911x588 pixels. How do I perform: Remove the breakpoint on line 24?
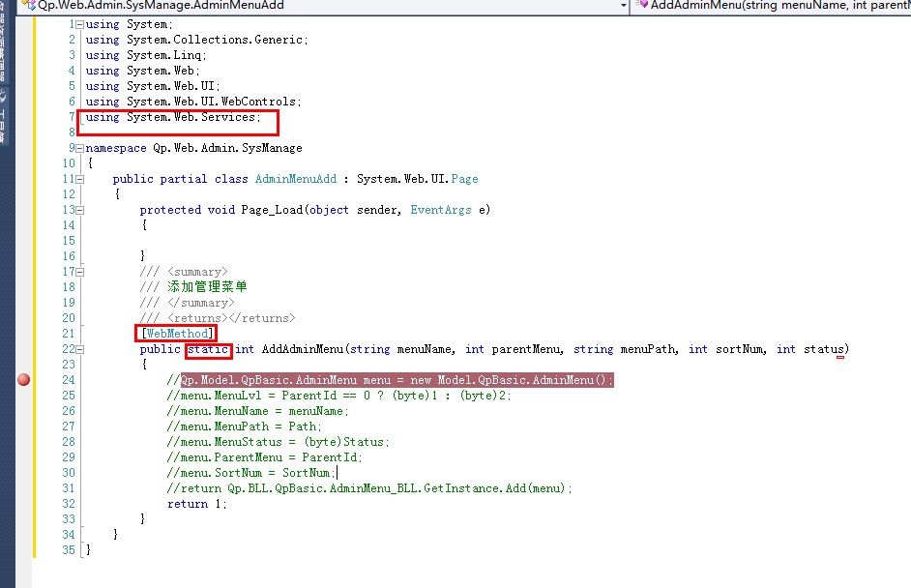coord(24,380)
